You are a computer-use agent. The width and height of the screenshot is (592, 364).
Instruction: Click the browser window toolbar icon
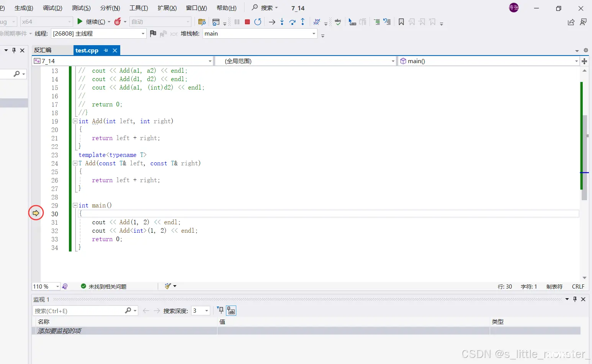tap(216, 22)
